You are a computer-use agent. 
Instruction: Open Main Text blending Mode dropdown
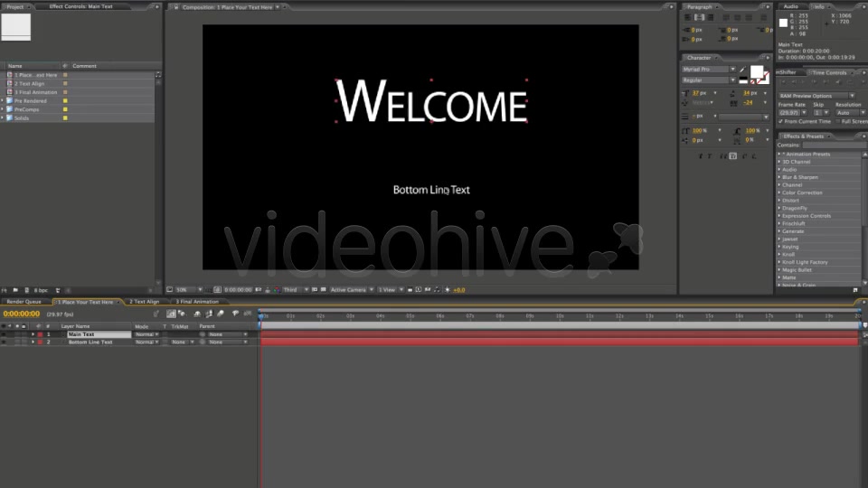pyautogui.click(x=146, y=334)
